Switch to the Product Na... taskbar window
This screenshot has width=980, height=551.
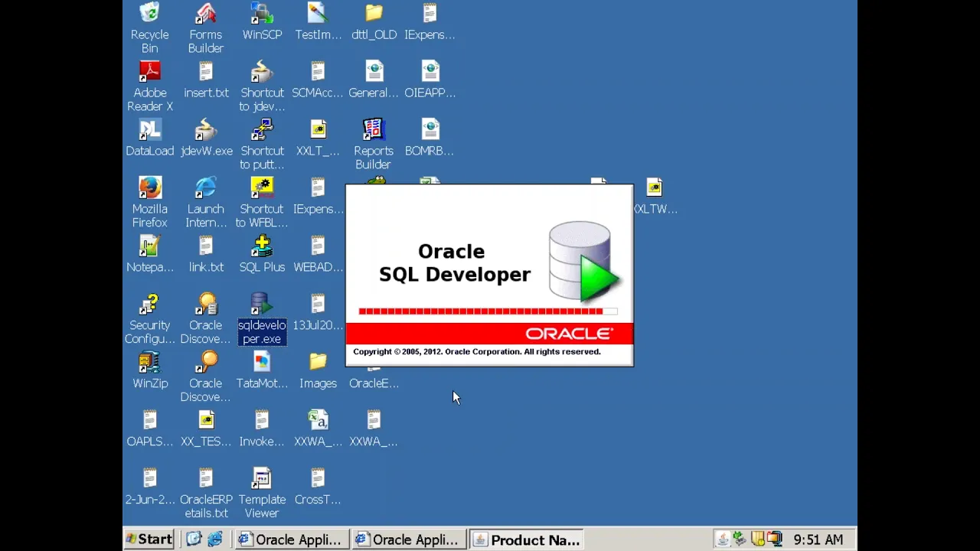tap(526, 540)
